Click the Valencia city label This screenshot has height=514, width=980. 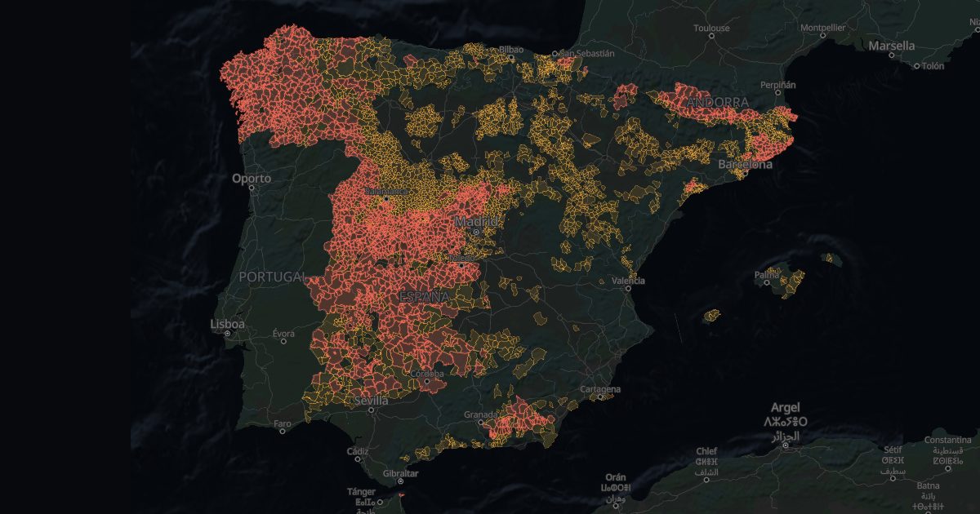(x=628, y=281)
